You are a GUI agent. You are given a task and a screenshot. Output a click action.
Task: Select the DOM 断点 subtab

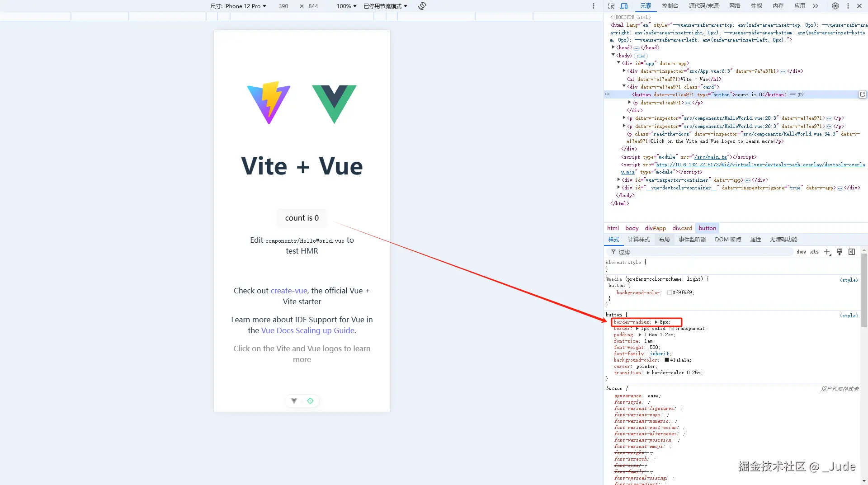728,240
